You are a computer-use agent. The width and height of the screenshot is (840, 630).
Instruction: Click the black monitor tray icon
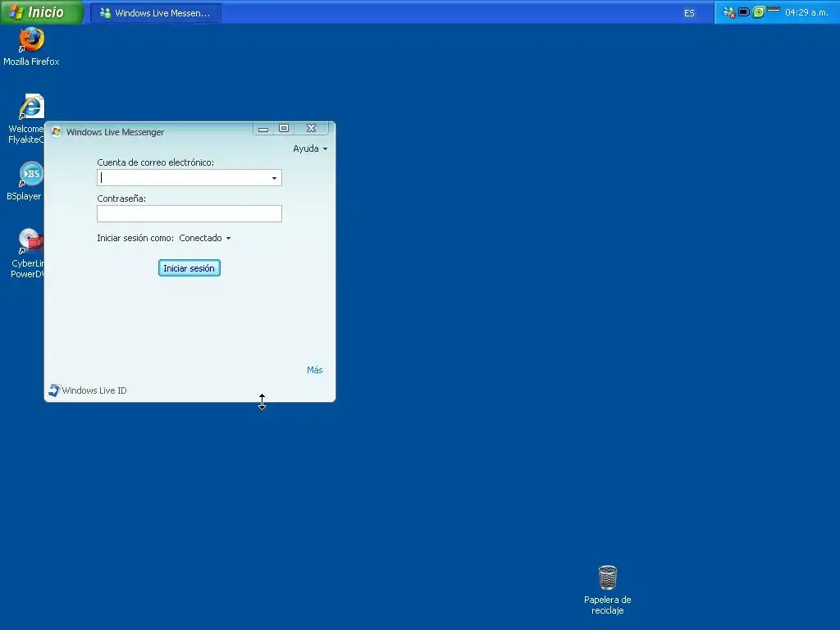coord(744,11)
